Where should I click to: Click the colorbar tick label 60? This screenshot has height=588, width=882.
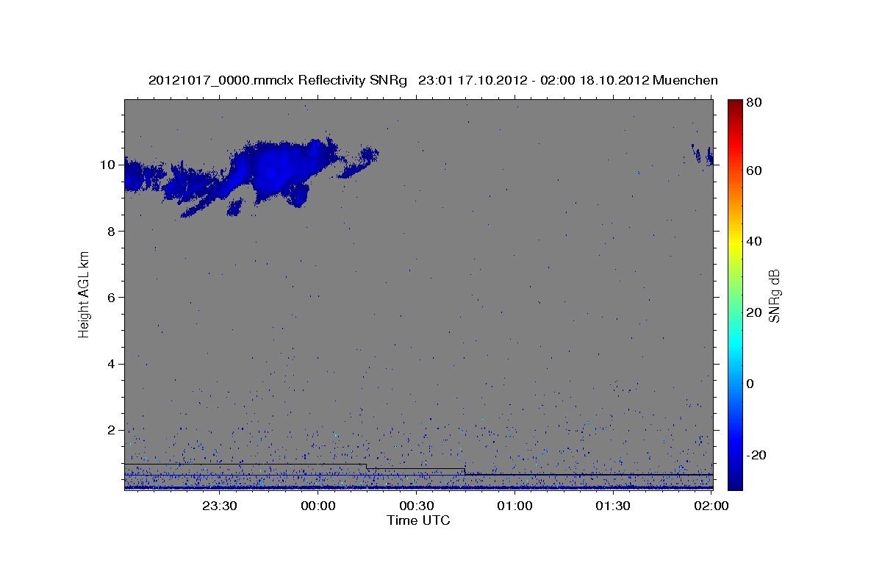tap(753, 171)
